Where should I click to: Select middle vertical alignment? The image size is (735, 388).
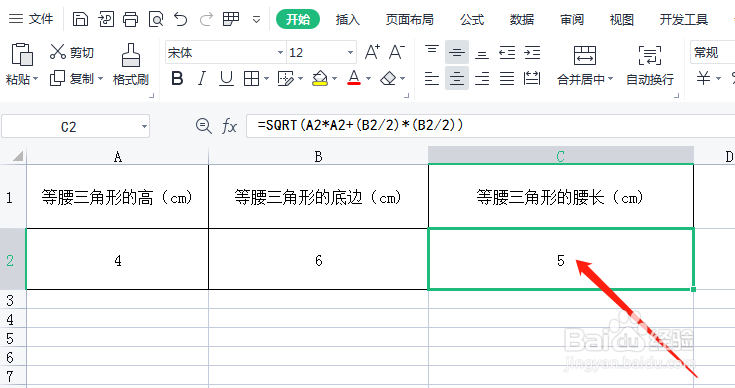click(x=457, y=52)
